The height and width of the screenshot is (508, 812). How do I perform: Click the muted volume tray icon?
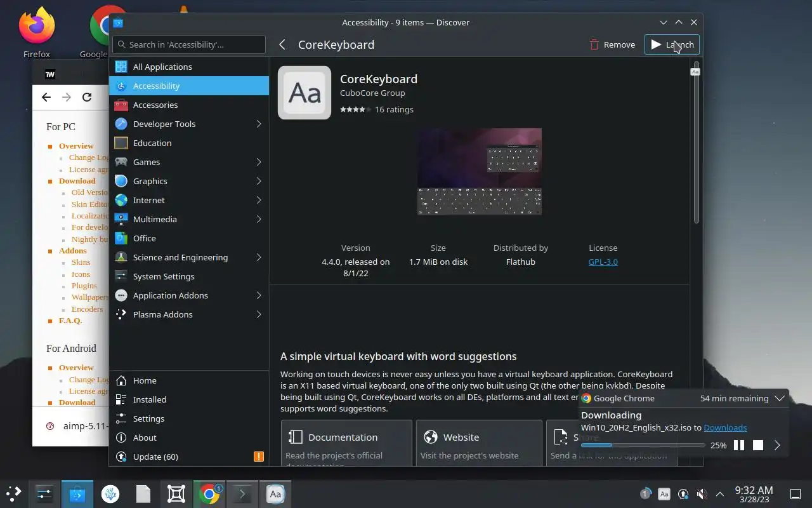[x=702, y=494]
